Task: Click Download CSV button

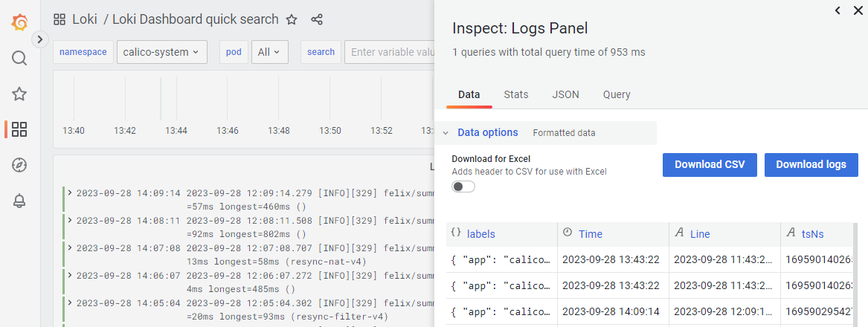Action: click(710, 164)
